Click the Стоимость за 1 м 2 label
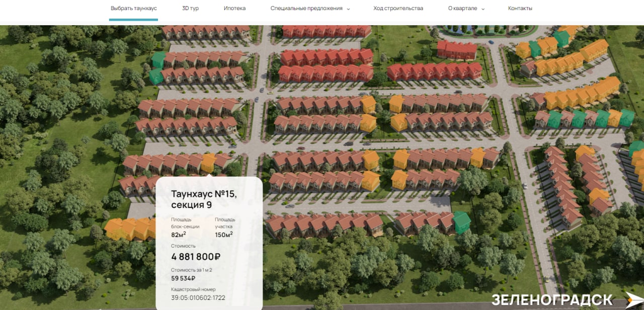Viewport: 644px width, 310px height. coord(191,270)
